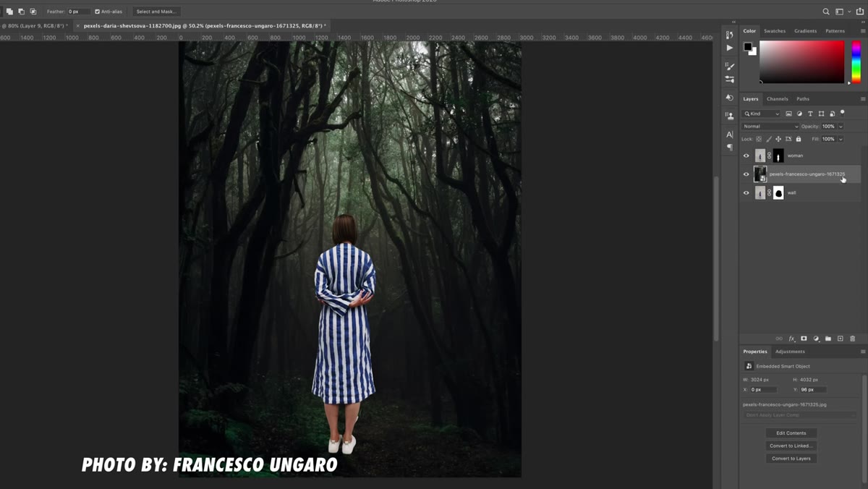
Task: Click the Link layers icon
Action: pos(779,339)
